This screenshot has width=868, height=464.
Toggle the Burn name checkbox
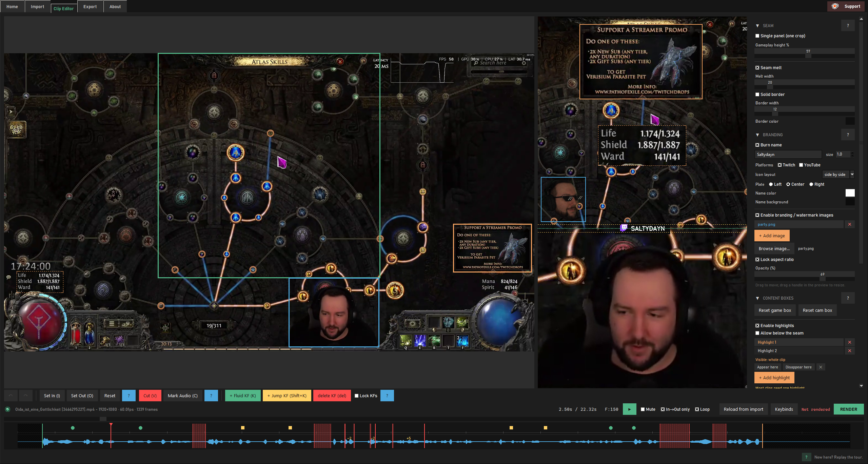click(757, 145)
